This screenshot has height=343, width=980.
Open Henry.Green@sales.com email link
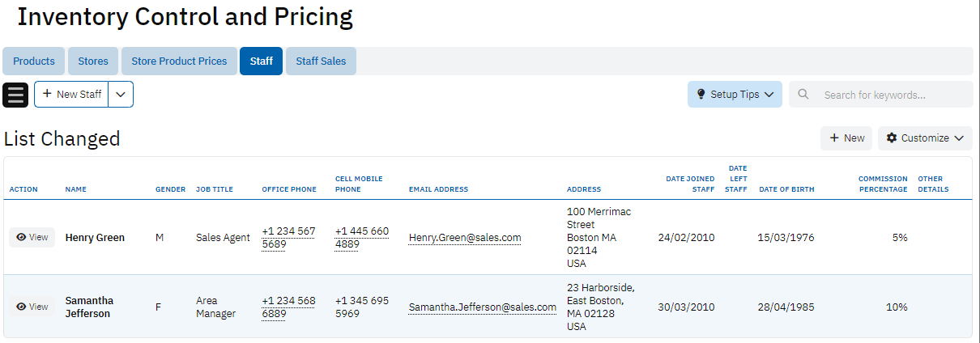(465, 238)
